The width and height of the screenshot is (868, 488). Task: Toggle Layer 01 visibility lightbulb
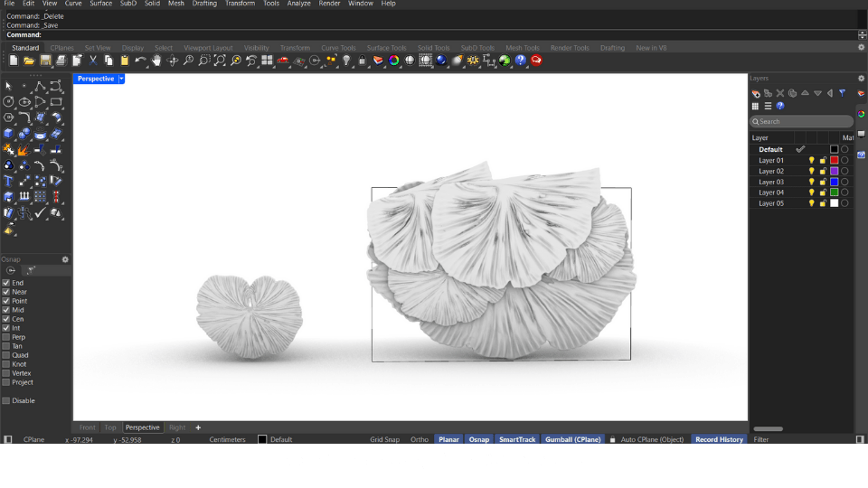[811, 160]
